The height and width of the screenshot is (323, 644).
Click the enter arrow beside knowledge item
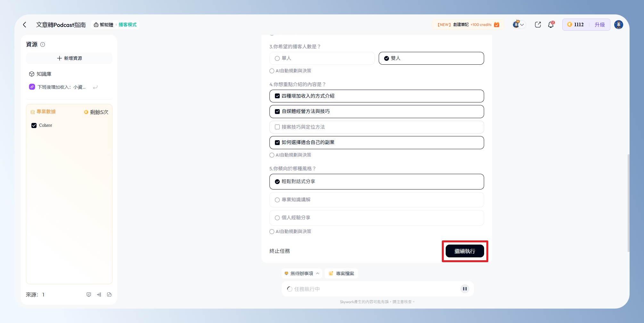click(x=95, y=87)
